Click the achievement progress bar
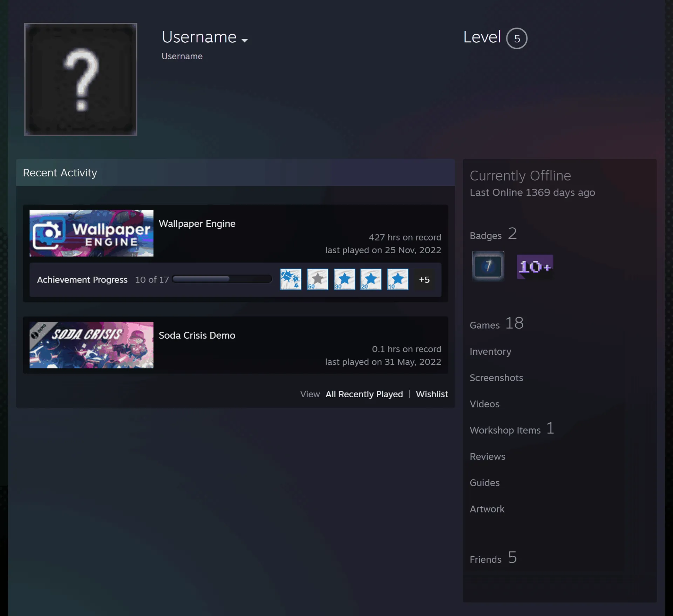 [x=222, y=279]
